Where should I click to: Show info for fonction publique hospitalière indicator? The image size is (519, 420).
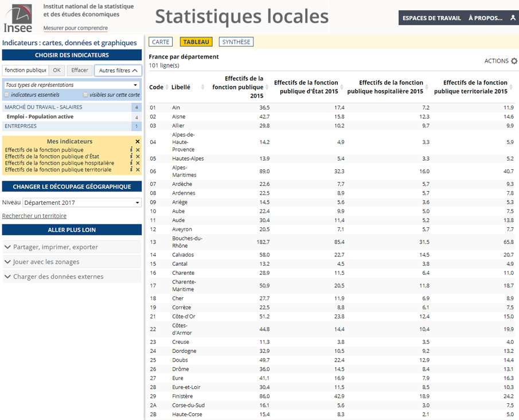coord(131,162)
